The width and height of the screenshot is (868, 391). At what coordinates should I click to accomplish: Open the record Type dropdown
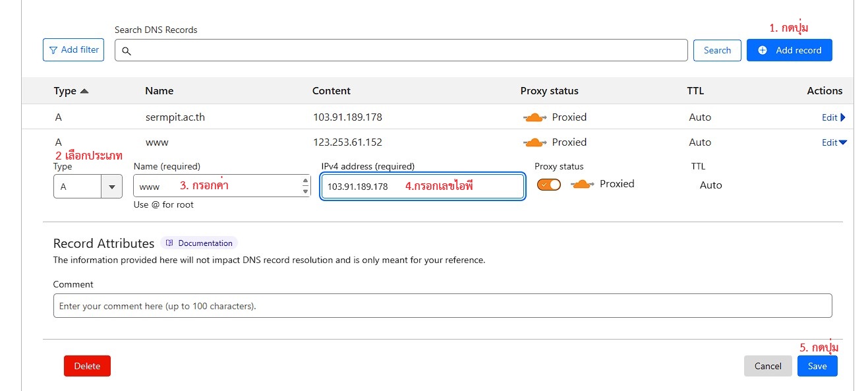coord(88,187)
